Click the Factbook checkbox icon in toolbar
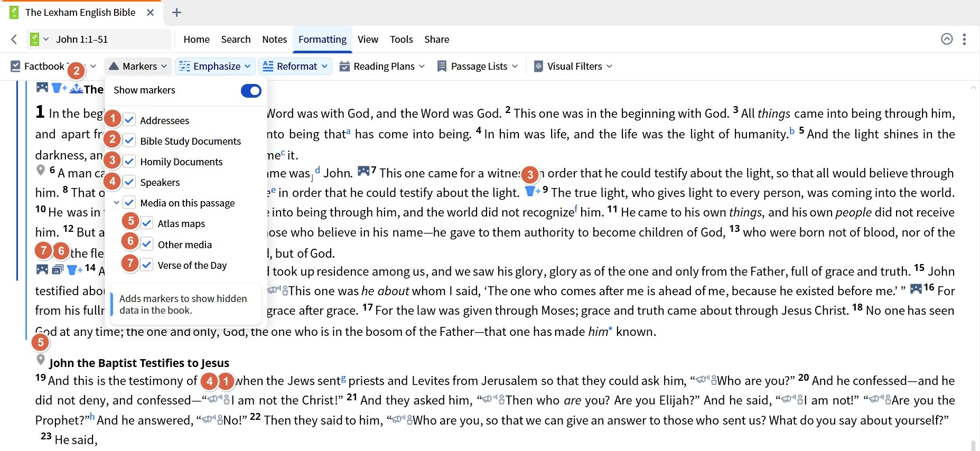 pyautogui.click(x=16, y=66)
